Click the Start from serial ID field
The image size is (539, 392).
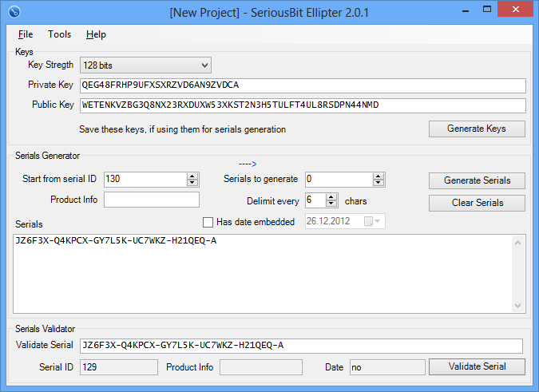pyautogui.click(x=146, y=180)
